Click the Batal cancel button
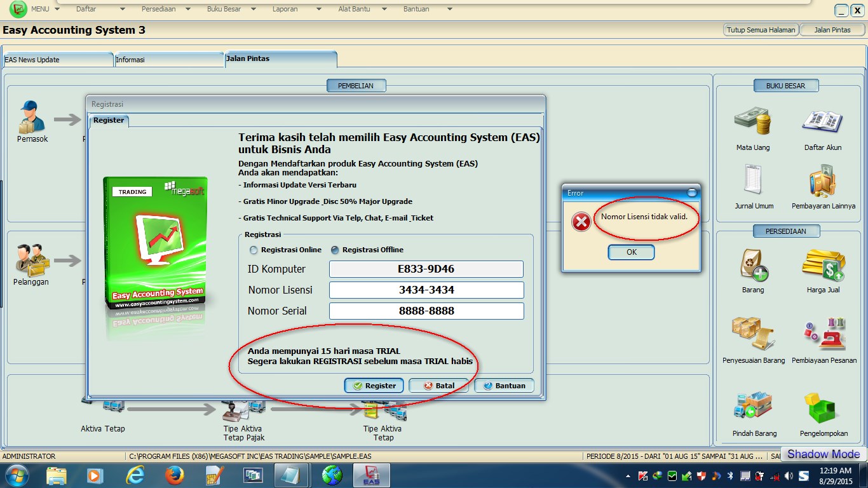868x488 pixels. 438,386
